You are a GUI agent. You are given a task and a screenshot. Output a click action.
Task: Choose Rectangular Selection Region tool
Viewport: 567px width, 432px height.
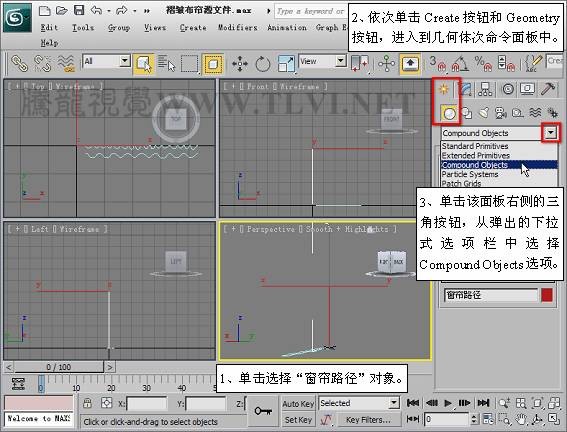point(189,64)
